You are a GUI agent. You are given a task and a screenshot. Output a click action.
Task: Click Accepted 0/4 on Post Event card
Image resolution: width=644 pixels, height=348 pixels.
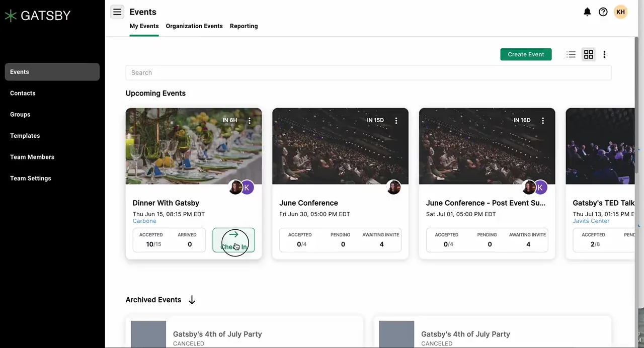(x=447, y=240)
